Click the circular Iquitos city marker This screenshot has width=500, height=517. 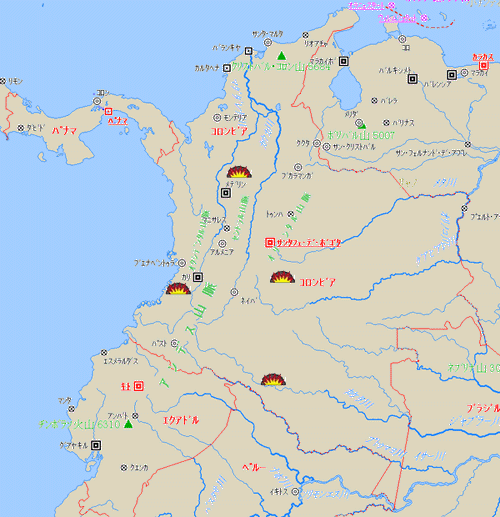tap(295, 491)
